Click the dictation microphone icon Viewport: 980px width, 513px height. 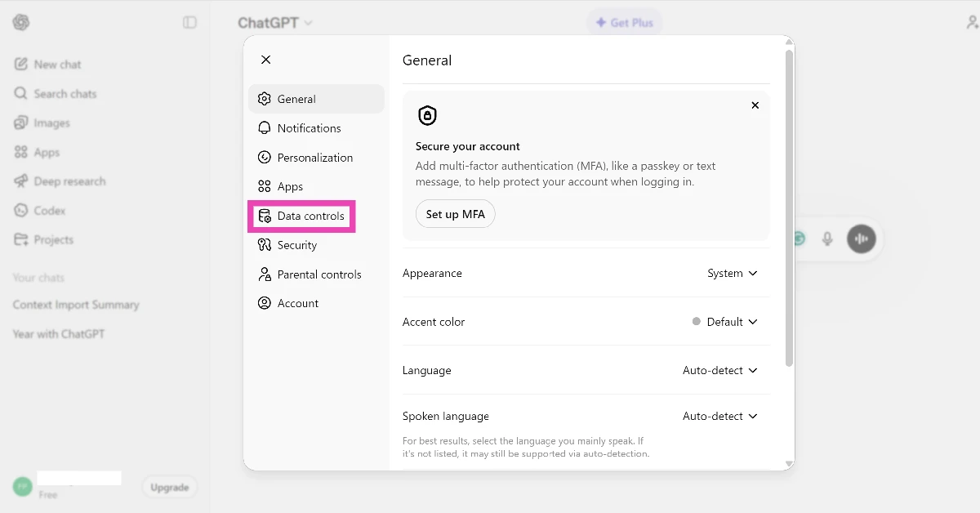click(x=827, y=239)
